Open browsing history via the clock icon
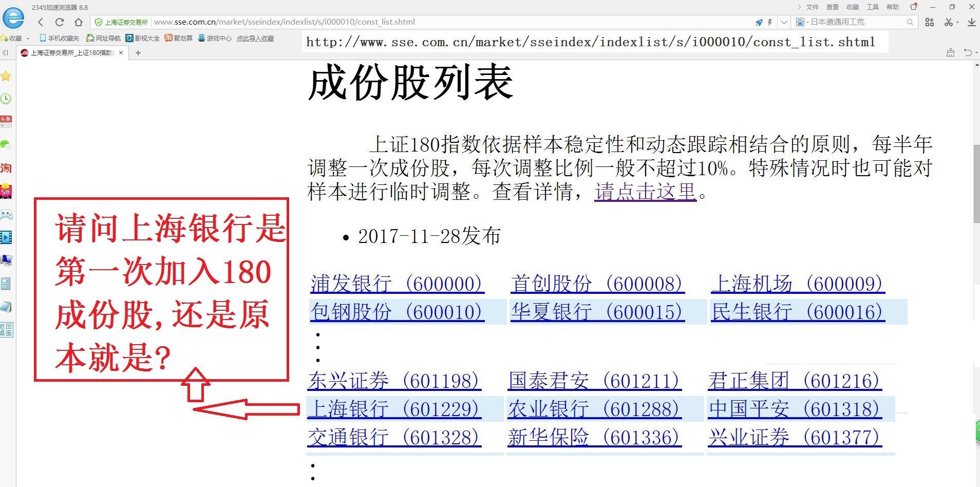 point(7,99)
